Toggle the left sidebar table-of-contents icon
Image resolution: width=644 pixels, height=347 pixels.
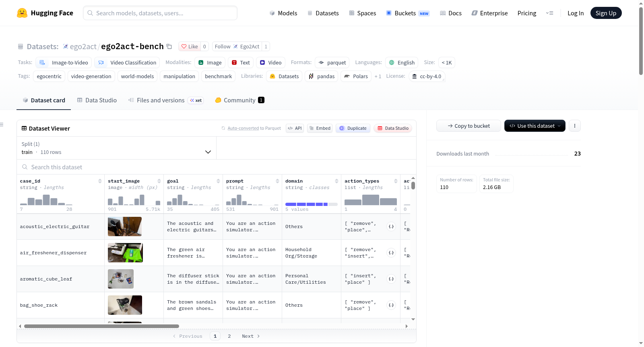[x=2, y=125]
